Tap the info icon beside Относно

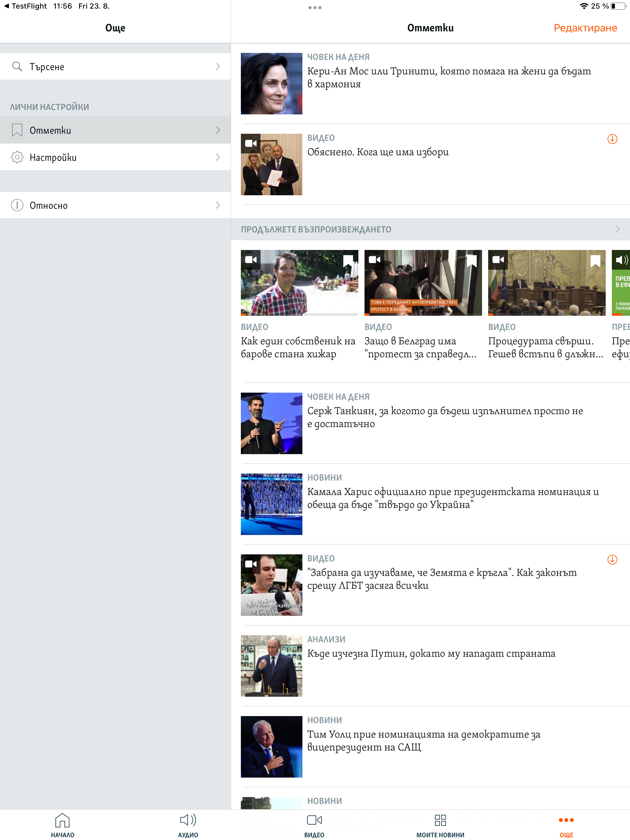17,205
